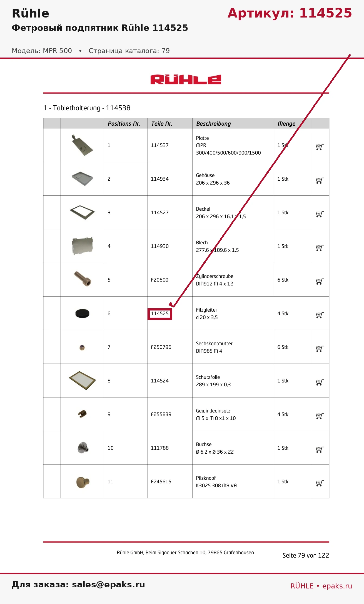This screenshot has height=604, width=364.
Task: Open Zylinderschraube screw thumbnail
Action: (x=83, y=279)
